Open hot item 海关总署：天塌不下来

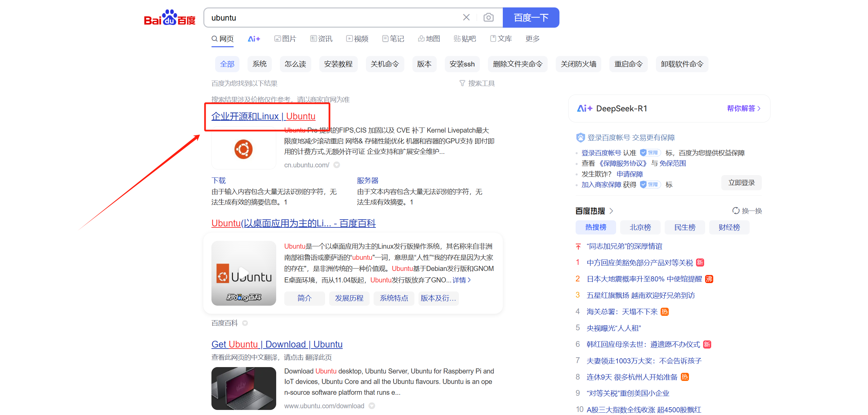(x=622, y=311)
